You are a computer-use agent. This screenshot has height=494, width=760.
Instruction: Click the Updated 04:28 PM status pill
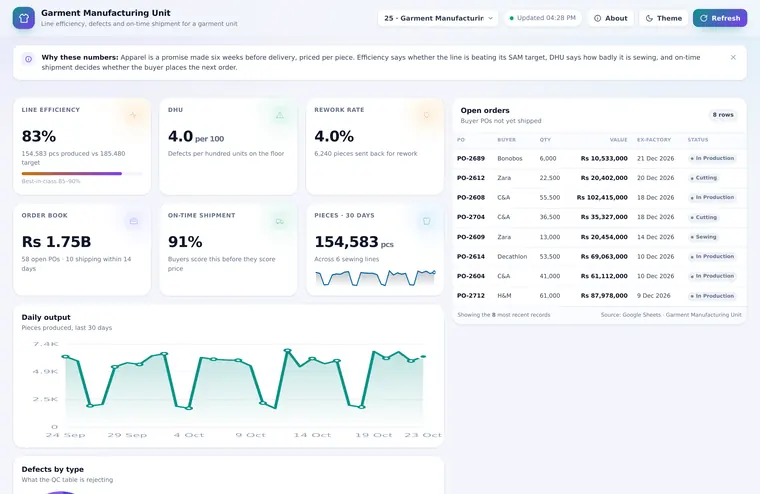(x=542, y=18)
